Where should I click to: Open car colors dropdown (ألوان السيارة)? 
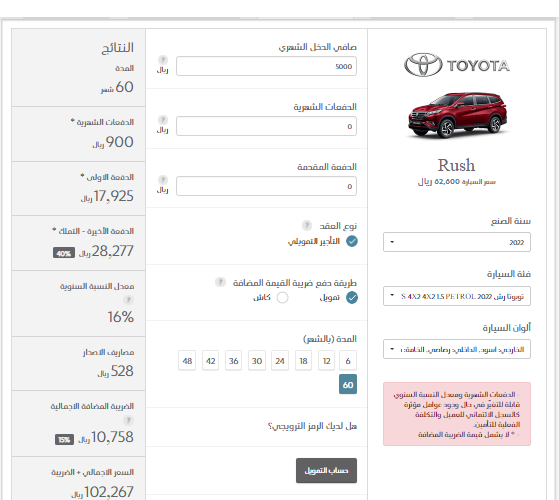[x=457, y=349]
